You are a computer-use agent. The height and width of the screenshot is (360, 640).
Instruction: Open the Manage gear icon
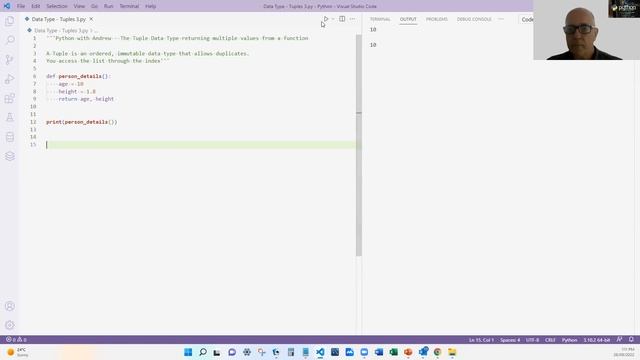tap(10, 325)
